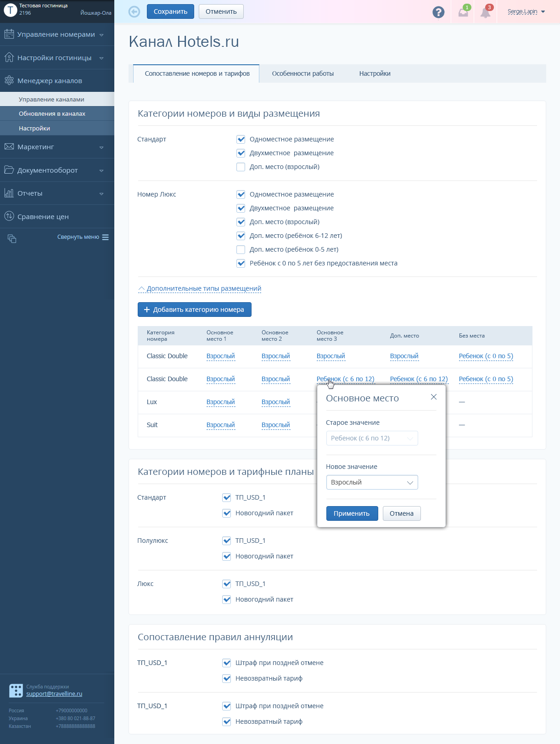This screenshot has height=744, width=560.
Task: Click the TravelLine logo in the header
Action: click(10, 10)
